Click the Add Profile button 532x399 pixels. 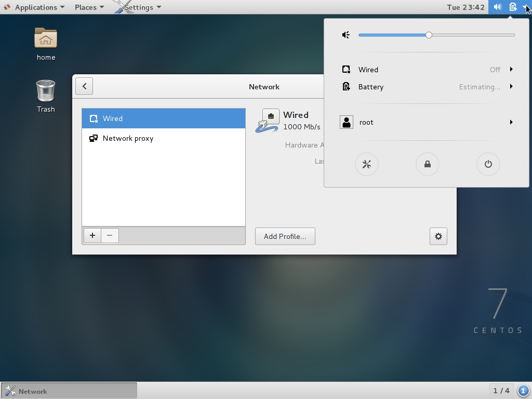(x=285, y=236)
